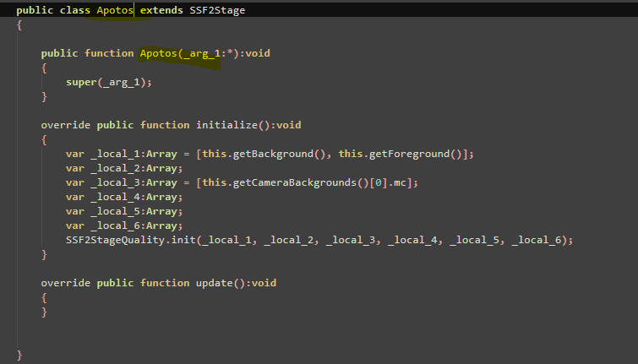Viewport: 638px width, 364px height.
Task: Click the super(_arg_1) call
Action: [109, 82]
